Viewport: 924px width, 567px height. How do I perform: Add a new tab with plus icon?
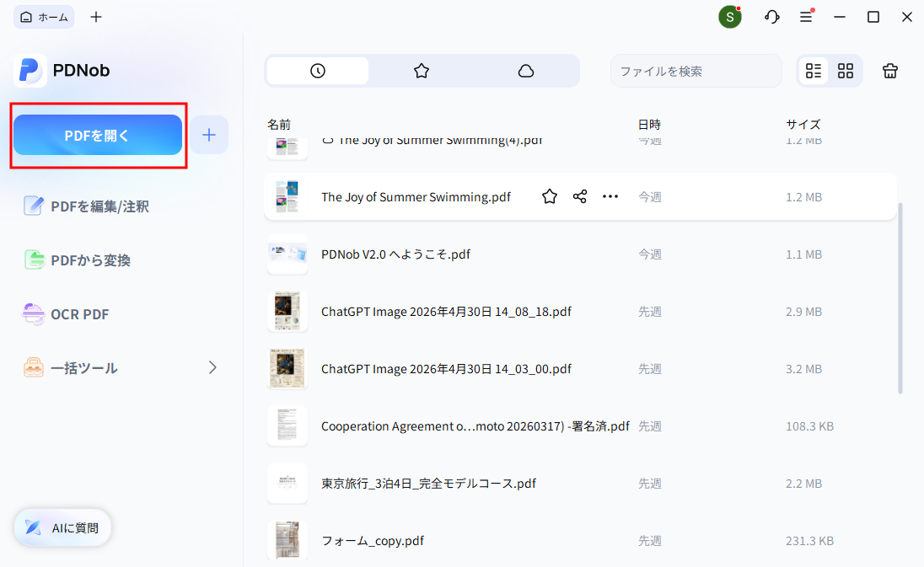pyautogui.click(x=96, y=17)
